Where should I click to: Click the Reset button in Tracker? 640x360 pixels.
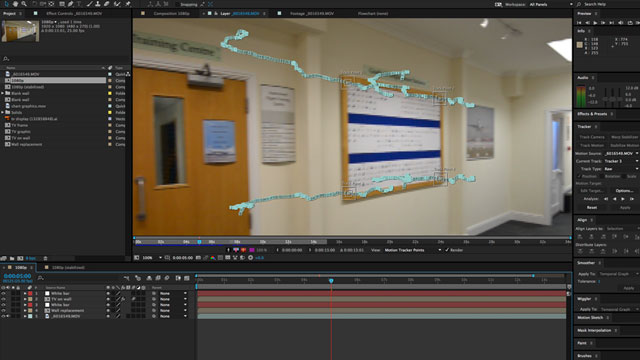pyautogui.click(x=592, y=207)
